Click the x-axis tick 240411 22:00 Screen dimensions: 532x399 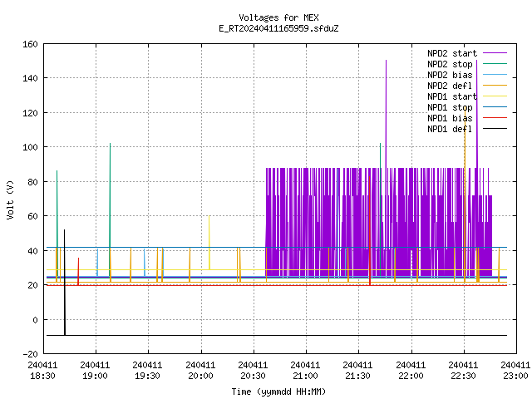411,371
